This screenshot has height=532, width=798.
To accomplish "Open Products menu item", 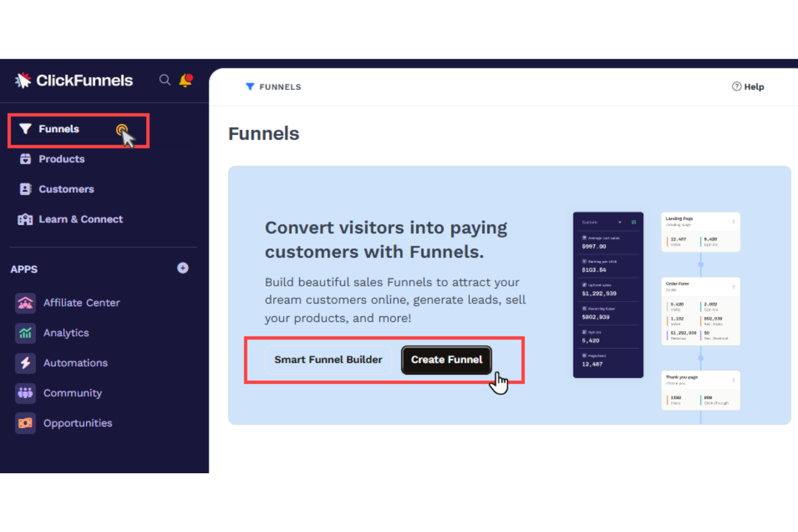I will pos(61,159).
